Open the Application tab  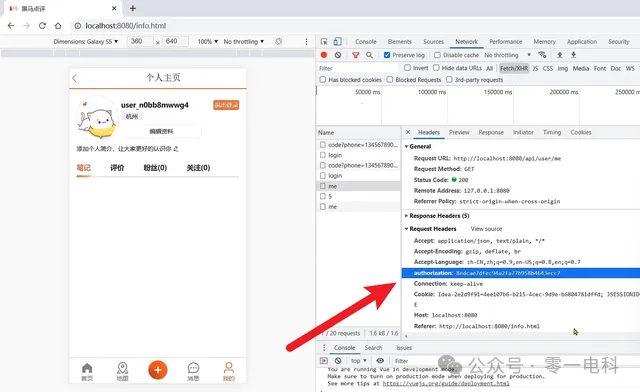point(582,42)
